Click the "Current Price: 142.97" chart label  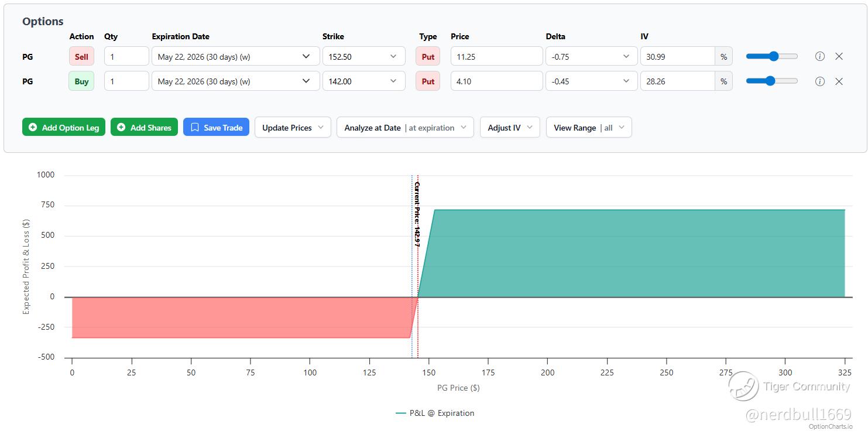pyautogui.click(x=417, y=214)
